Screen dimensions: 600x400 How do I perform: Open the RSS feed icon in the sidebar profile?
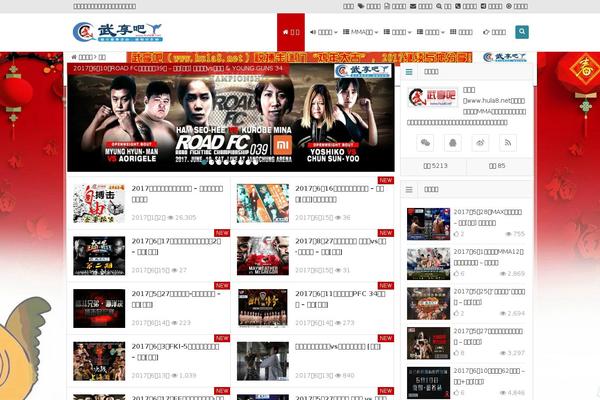click(x=508, y=143)
